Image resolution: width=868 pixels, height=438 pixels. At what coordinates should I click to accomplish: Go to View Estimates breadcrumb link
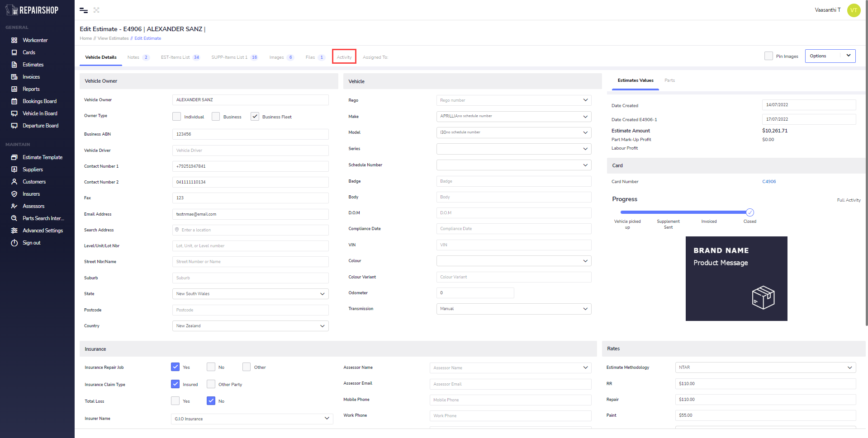pos(113,38)
